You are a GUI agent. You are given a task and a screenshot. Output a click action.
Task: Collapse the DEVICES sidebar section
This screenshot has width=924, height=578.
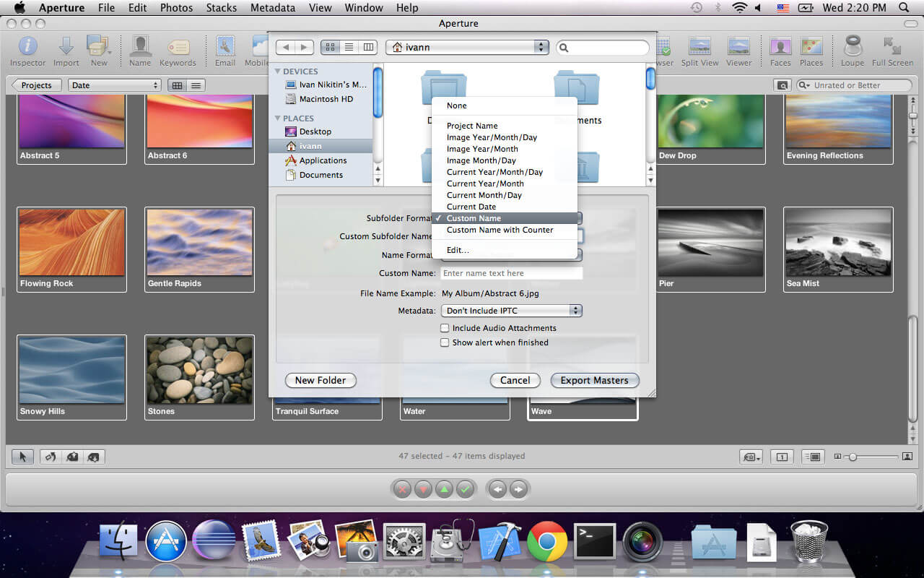tap(278, 72)
